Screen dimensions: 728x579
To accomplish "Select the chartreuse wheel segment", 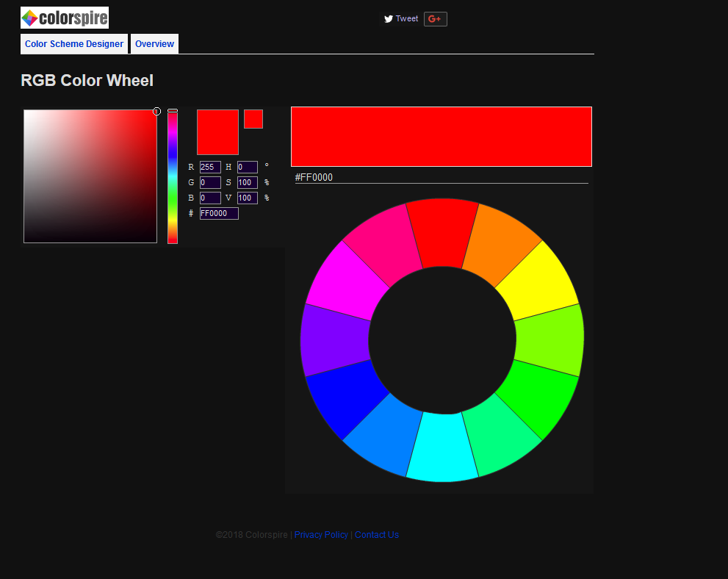I will click(549, 340).
